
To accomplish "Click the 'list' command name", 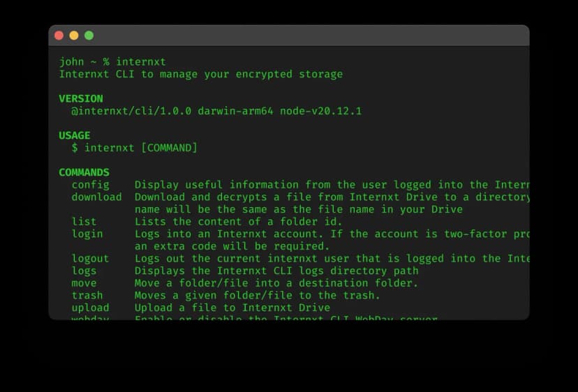I will tap(84, 222).
